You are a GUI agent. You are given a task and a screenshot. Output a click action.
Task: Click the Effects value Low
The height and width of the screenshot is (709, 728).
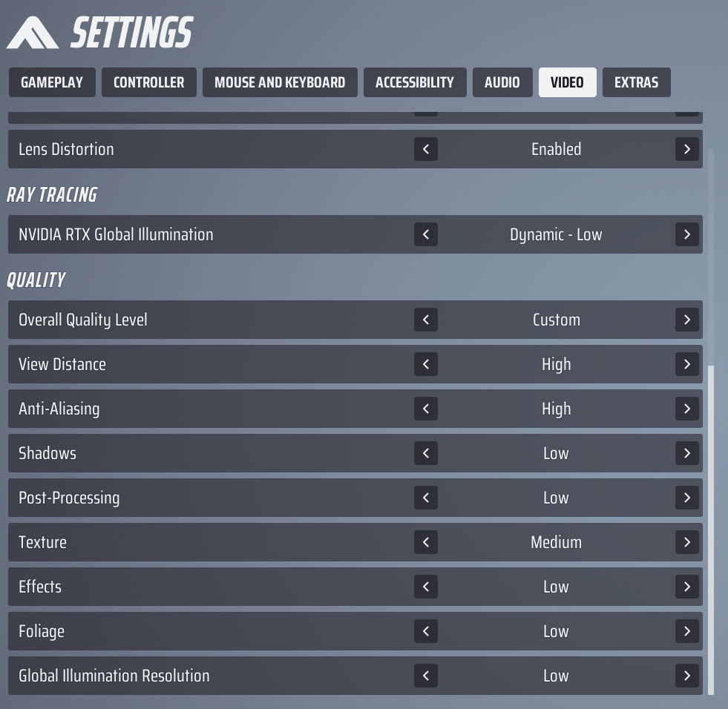click(556, 587)
